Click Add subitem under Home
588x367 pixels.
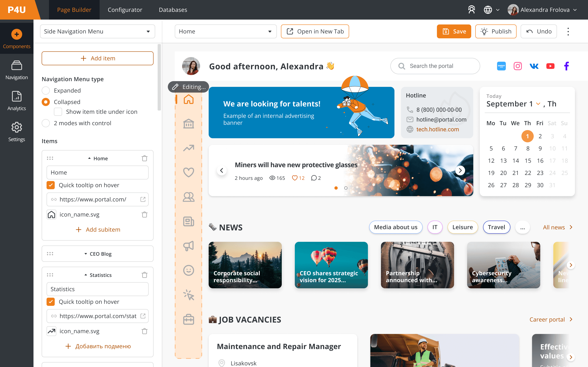point(98,229)
